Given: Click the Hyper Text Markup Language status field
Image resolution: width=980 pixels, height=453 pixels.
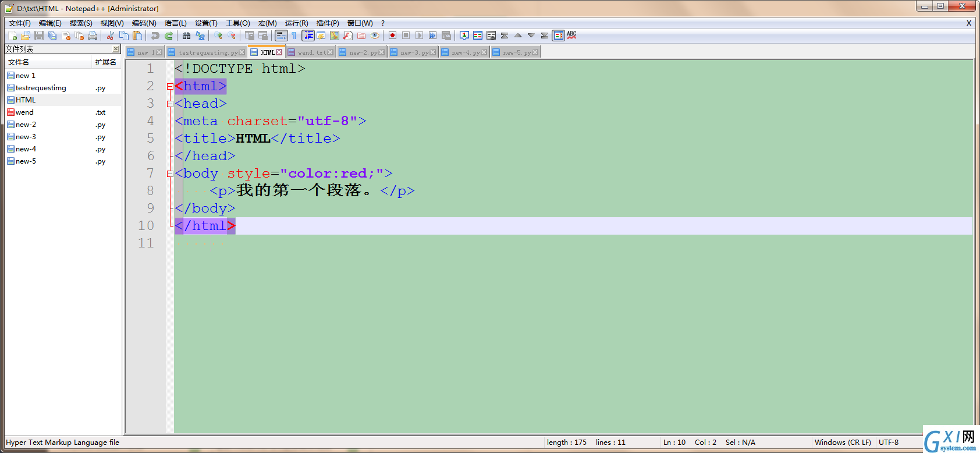Looking at the screenshot, I should [x=63, y=443].
